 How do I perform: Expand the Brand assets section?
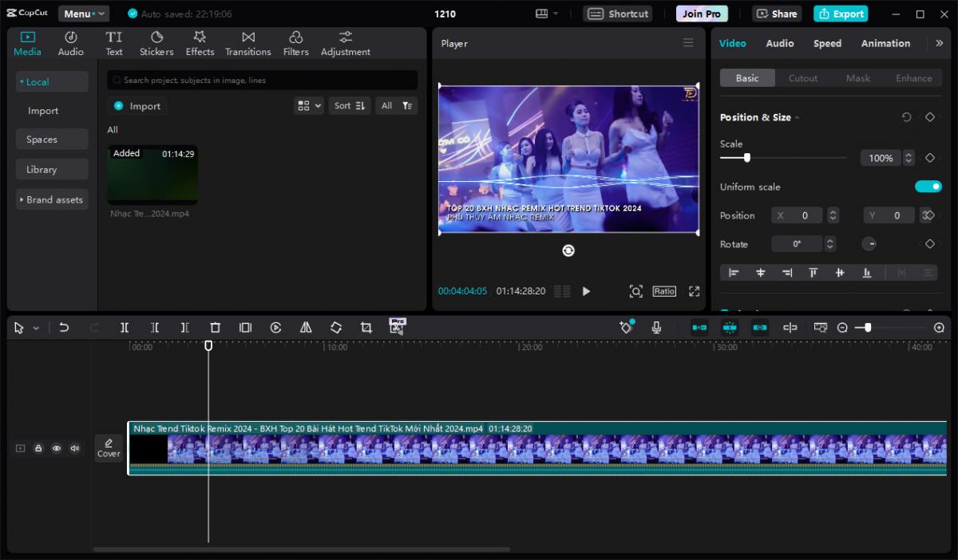click(52, 199)
